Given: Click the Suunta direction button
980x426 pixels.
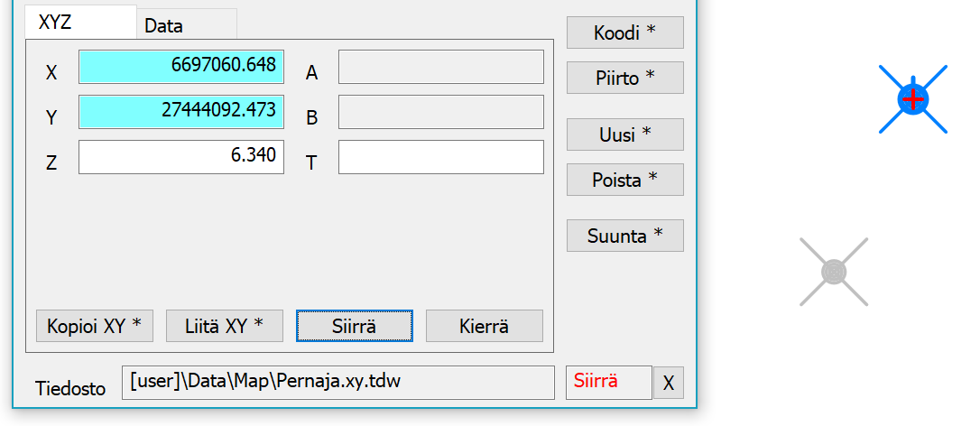Looking at the screenshot, I should (624, 236).
